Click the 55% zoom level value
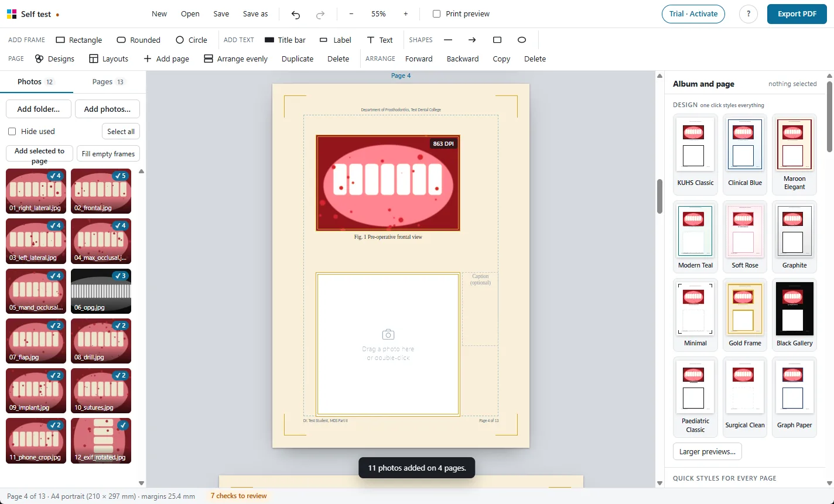The image size is (834, 504). pos(378,14)
